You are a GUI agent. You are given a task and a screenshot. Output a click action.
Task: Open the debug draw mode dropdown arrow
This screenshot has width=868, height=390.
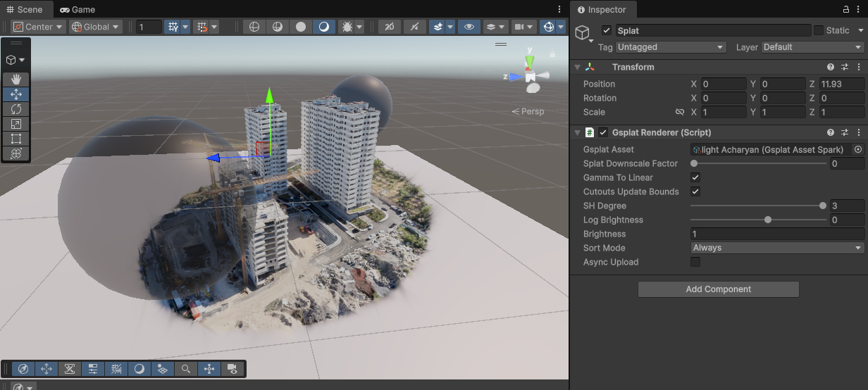point(360,27)
